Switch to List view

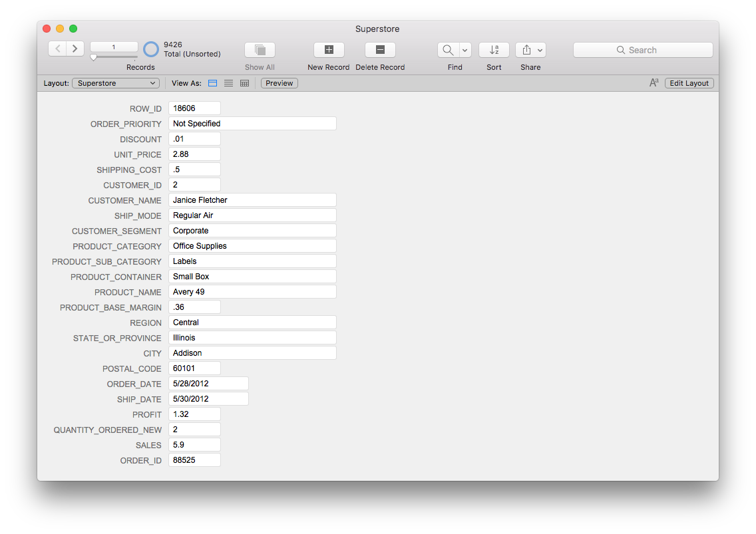pyautogui.click(x=228, y=83)
